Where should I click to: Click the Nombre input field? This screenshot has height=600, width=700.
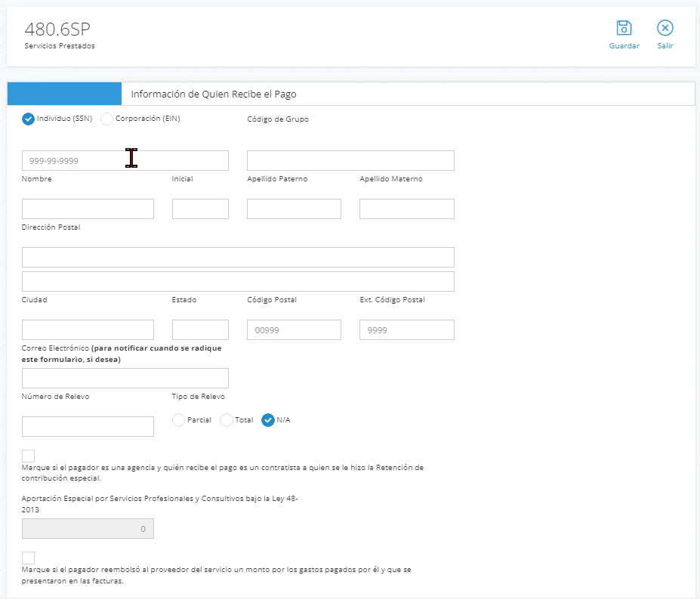(x=88, y=209)
